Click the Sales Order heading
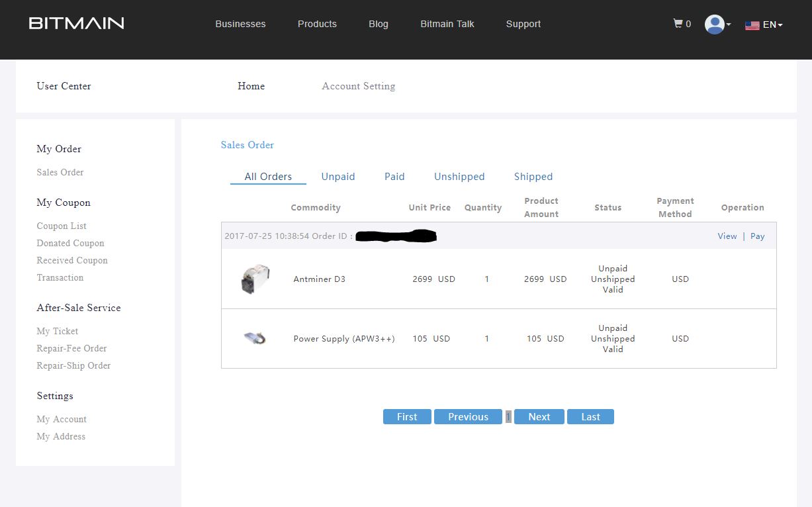The height and width of the screenshot is (507, 812). pos(248,145)
